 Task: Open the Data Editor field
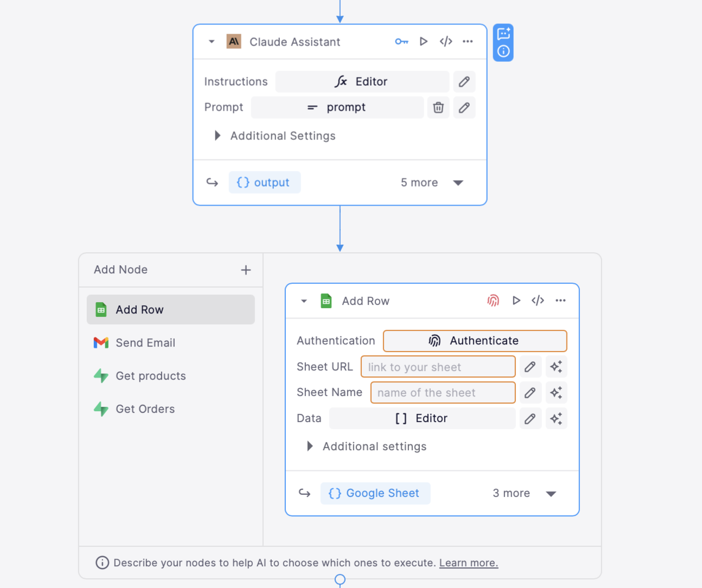(422, 418)
